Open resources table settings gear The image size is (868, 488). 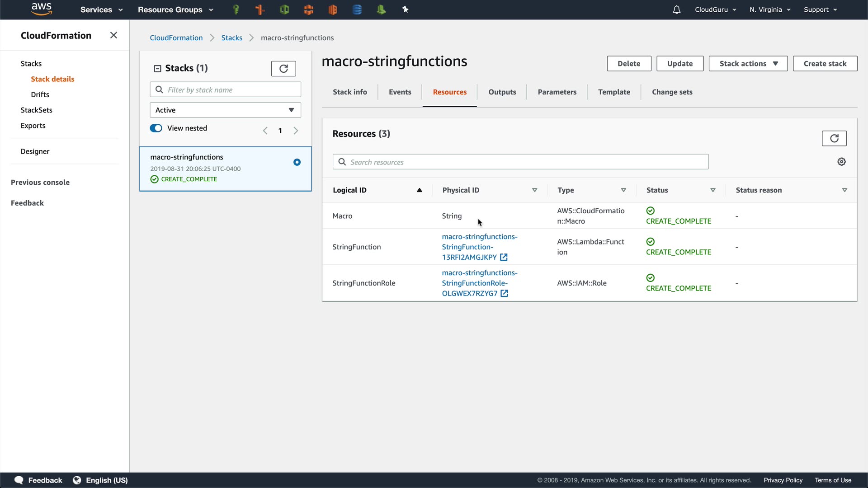click(x=841, y=162)
